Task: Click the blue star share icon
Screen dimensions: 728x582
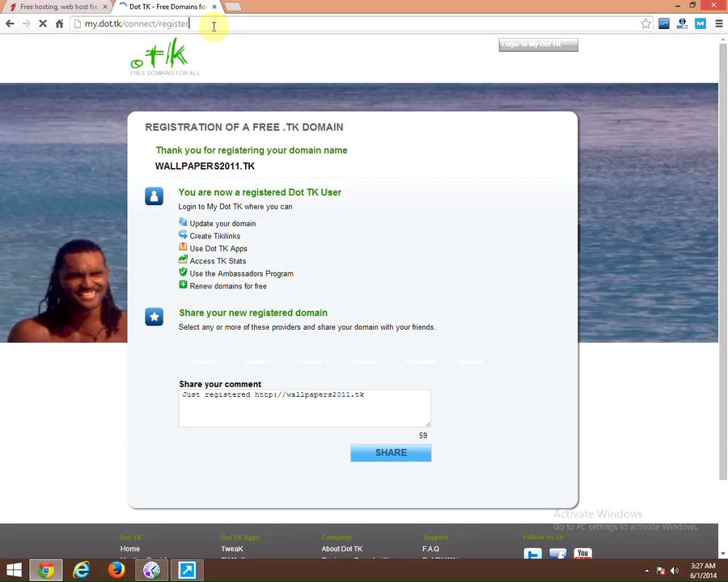Action: (x=154, y=317)
